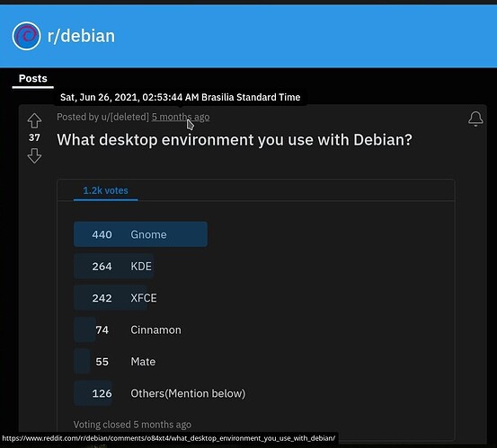
Task: Click the 55 vote count
Action: pyautogui.click(x=102, y=362)
